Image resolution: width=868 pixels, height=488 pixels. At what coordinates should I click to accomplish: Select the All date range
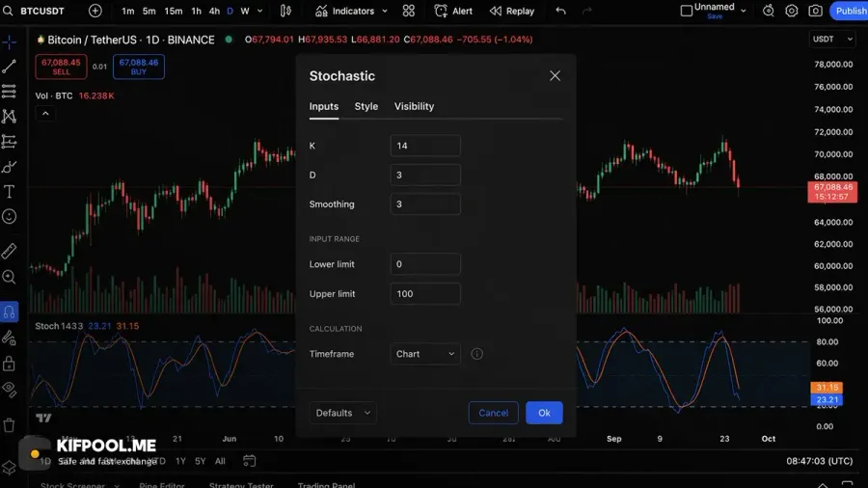[x=220, y=461]
